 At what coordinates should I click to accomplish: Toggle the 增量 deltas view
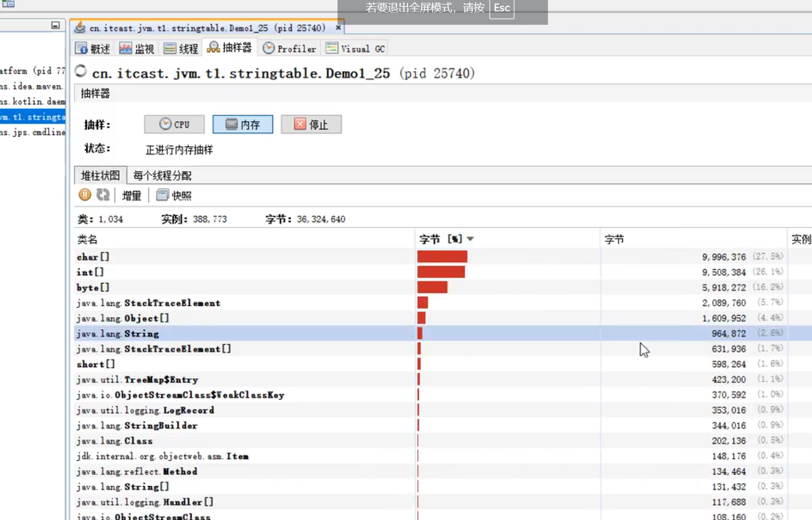tap(132, 196)
